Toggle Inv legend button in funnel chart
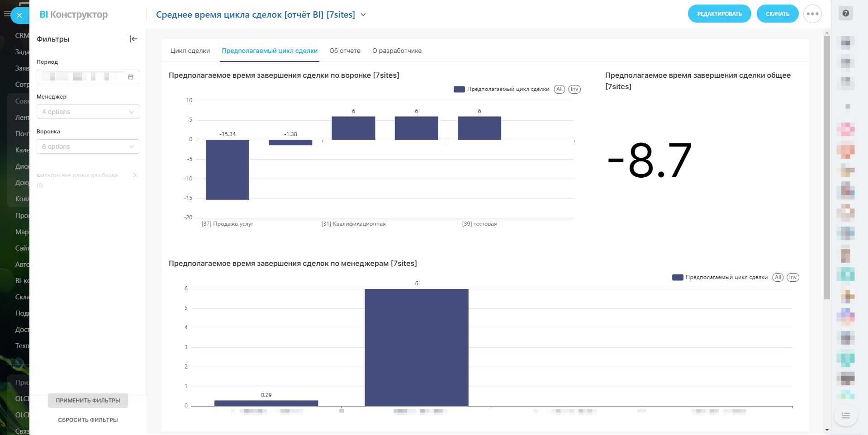Viewport: 868px width, 435px height. click(574, 89)
